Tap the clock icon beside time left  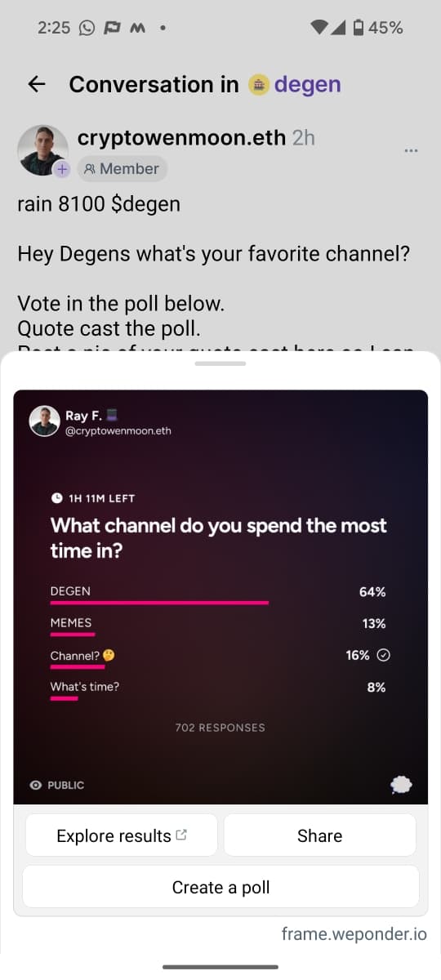click(56, 497)
